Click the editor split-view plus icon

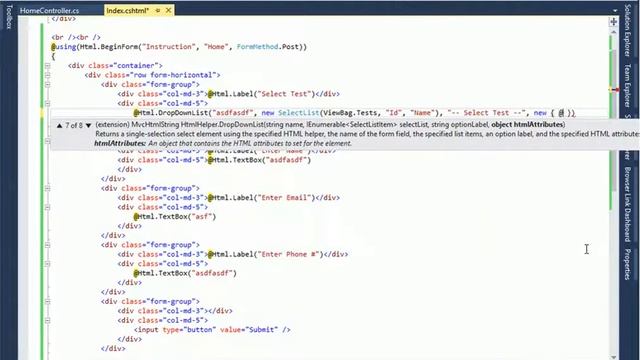click(x=613, y=22)
